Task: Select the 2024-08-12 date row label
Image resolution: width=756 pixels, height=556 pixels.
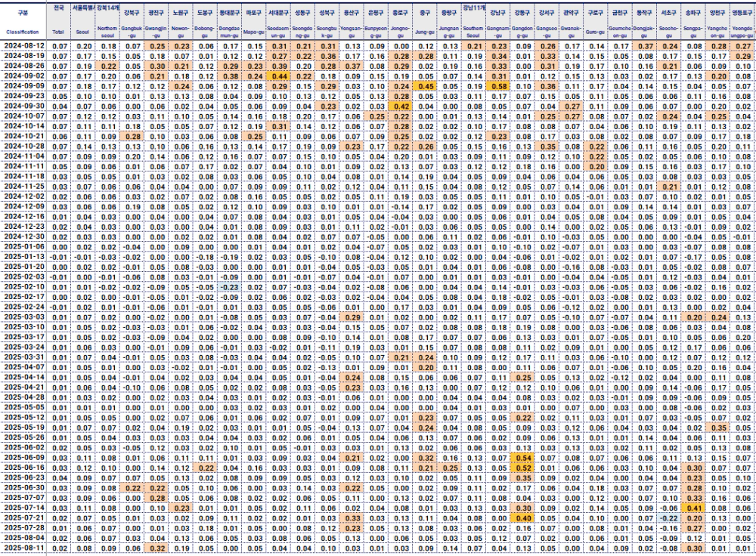Action: click(x=23, y=46)
